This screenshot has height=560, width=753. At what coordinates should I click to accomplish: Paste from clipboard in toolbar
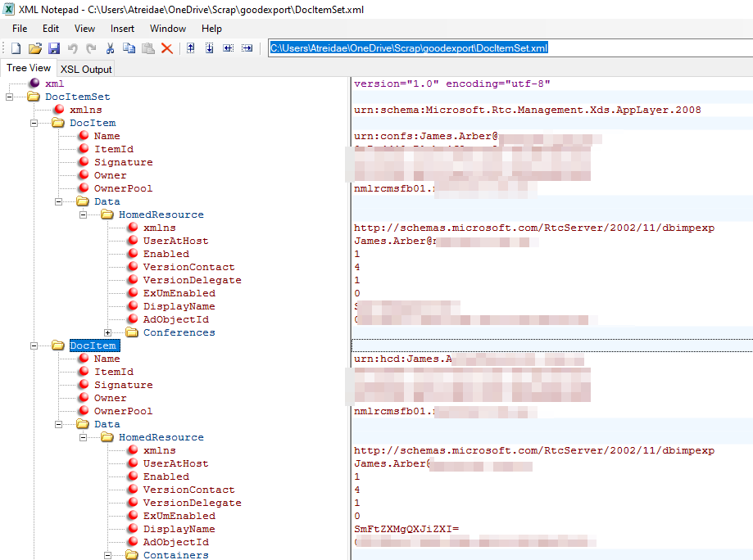(148, 48)
